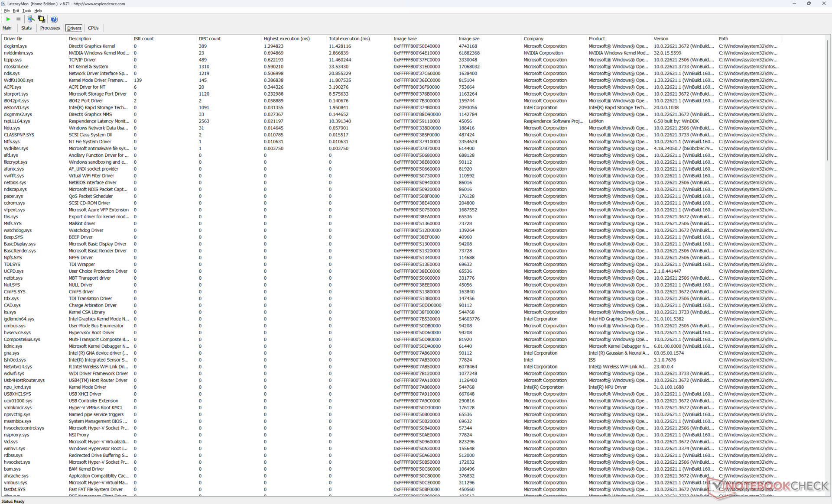Screen dimensions: 832x504
Task: Open the Edit menu
Action: pyautogui.click(x=16, y=11)
